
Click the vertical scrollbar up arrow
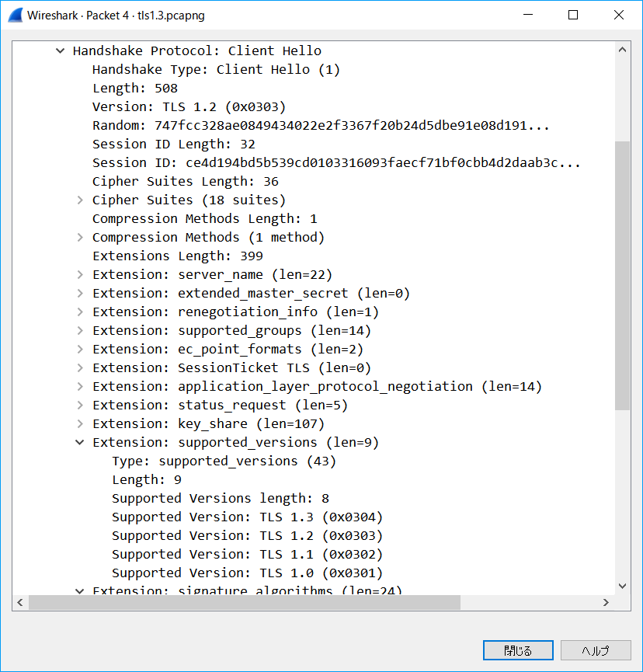[x=623, y=50]
